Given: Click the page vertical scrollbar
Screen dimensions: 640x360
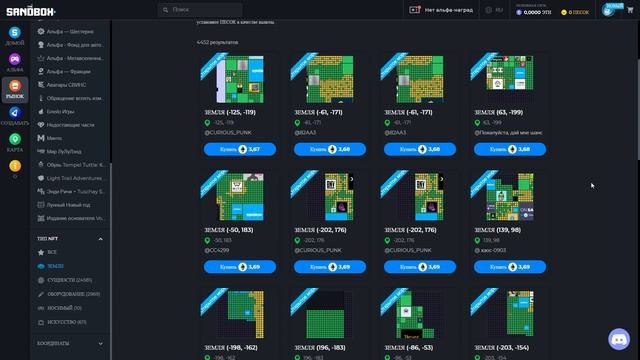Looking at the screenshot, I should point(638,110).
